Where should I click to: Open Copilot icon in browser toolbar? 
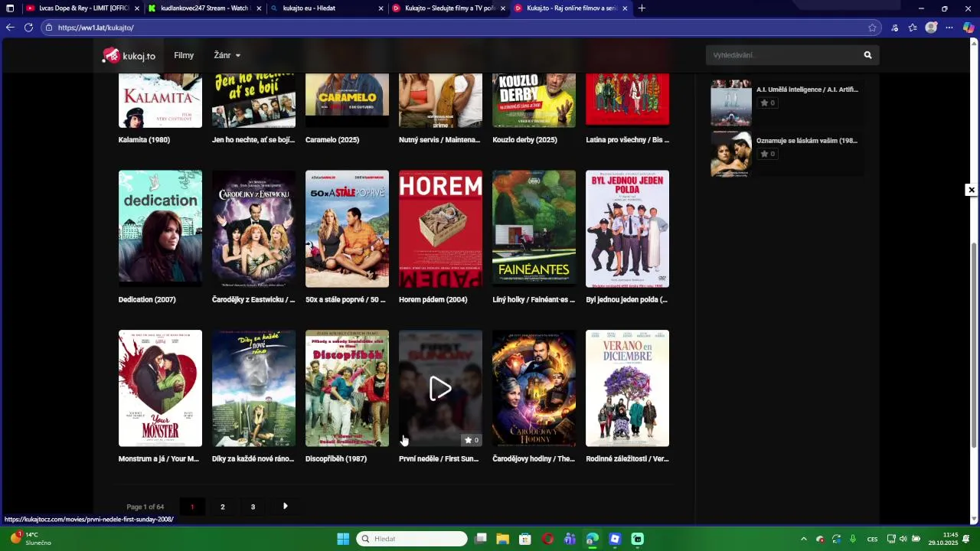[x=969, y=28]
